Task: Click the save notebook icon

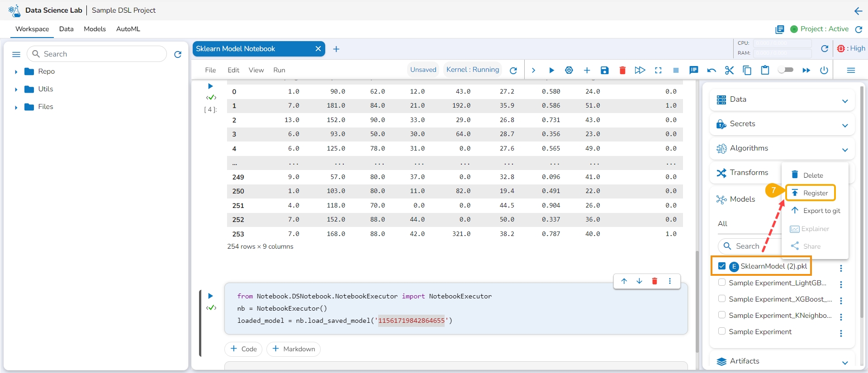Action: pyautogui.click(x=604, y=70)
